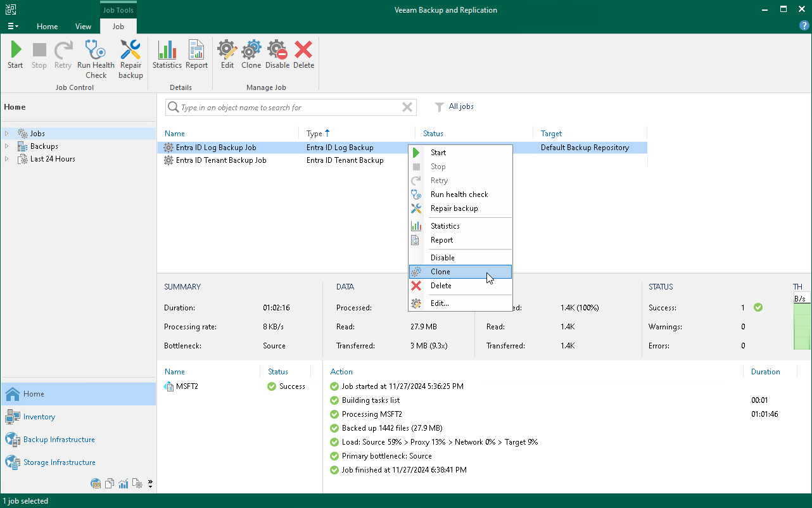This screenshot has height=508, width=812.
Task: Click the files (two pages) view icon
Action: tap(110, 484)
